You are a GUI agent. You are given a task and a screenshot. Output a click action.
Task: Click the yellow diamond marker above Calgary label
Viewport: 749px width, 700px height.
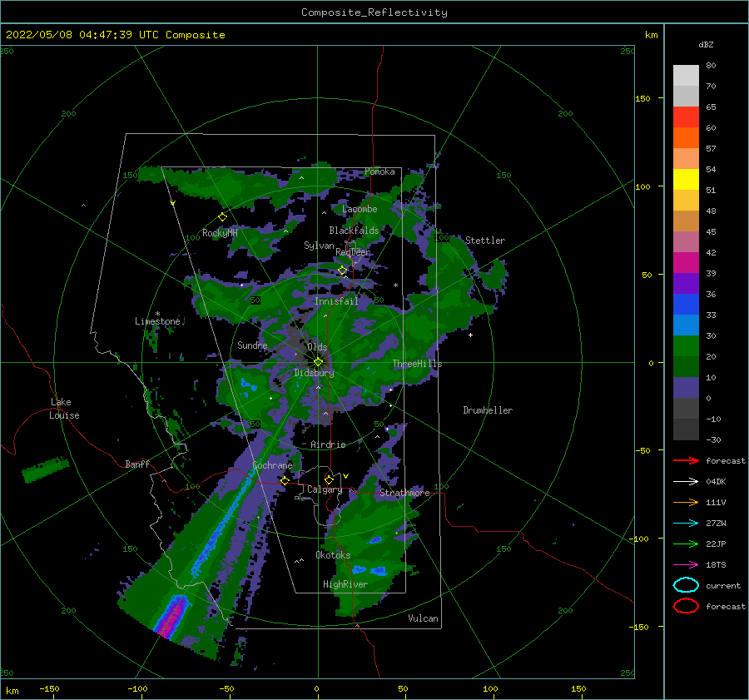[x=329, y=479]
